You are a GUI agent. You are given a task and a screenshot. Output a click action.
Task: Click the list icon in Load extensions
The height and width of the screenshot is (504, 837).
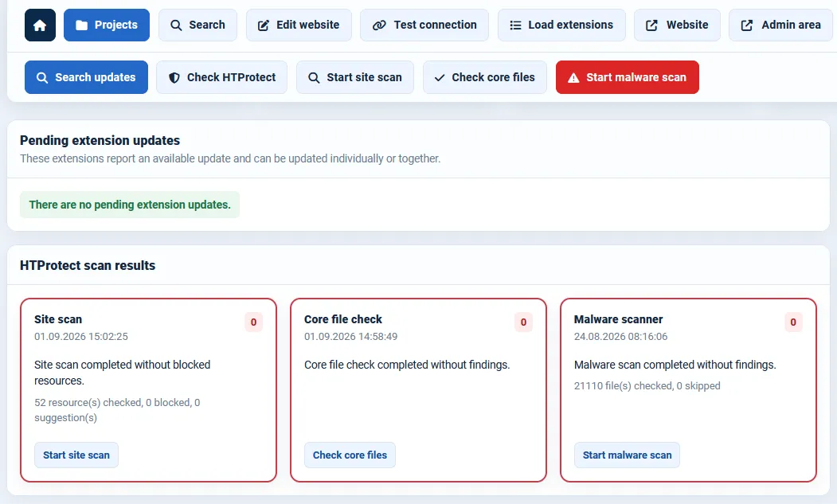point(515,25)
